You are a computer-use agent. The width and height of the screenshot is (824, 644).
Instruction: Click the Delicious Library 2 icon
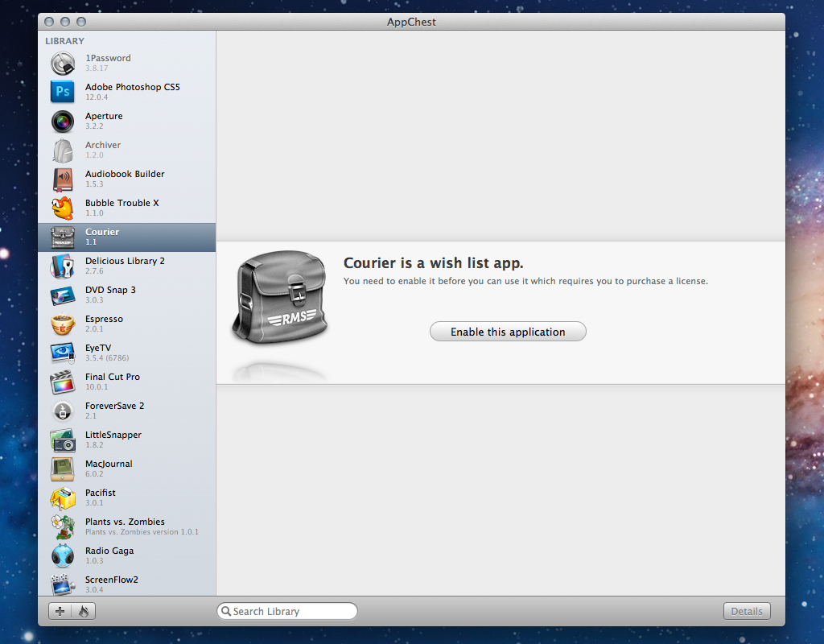pyautogui.click(x=63, y=266)
